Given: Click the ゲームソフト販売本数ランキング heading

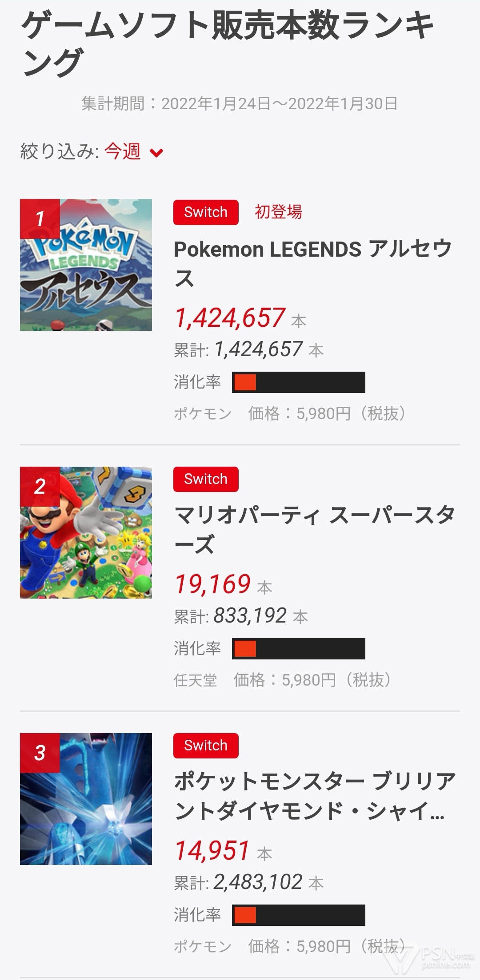Looking at the screenshot, I should tap(227, 42).
